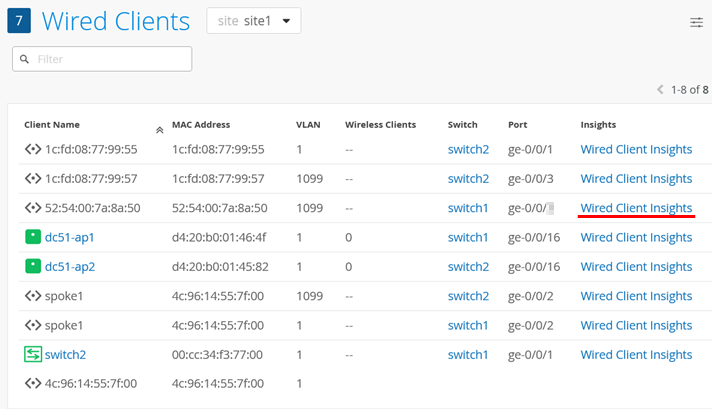Type in the Filter search field

tap(110, 60)
